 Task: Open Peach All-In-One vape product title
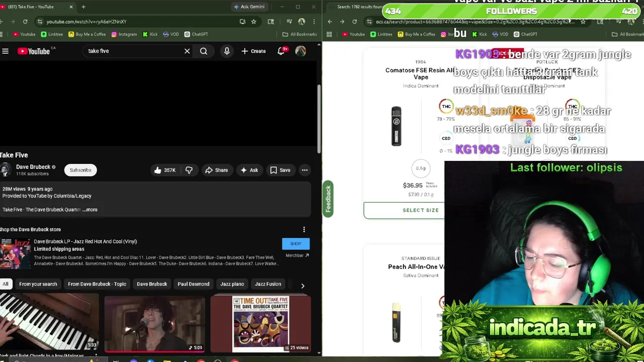(x=416, y=266)
